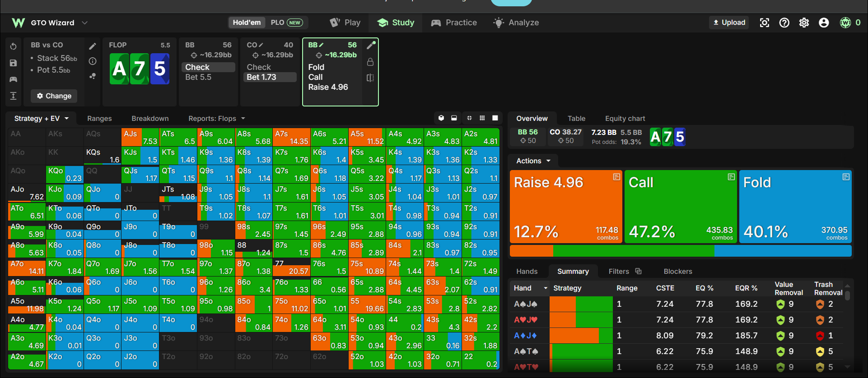Click the save floppy disk icon

tap(13, 63)
